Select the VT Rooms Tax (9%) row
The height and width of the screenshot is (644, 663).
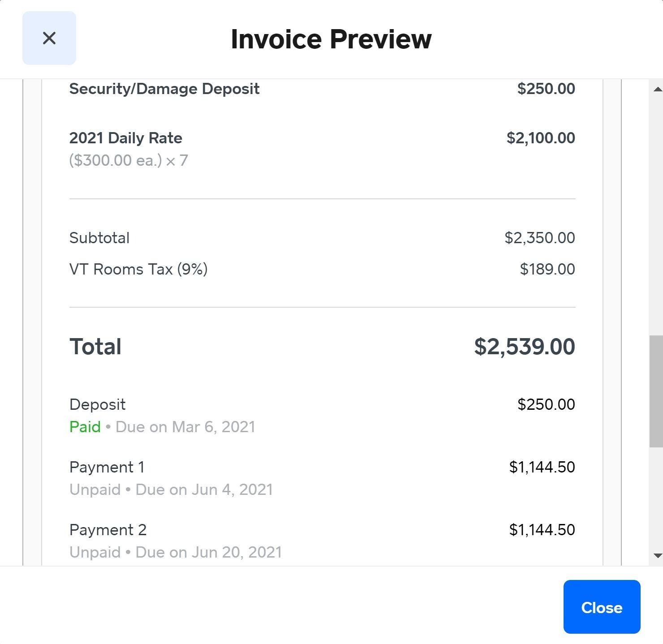[x=138, y=269]
